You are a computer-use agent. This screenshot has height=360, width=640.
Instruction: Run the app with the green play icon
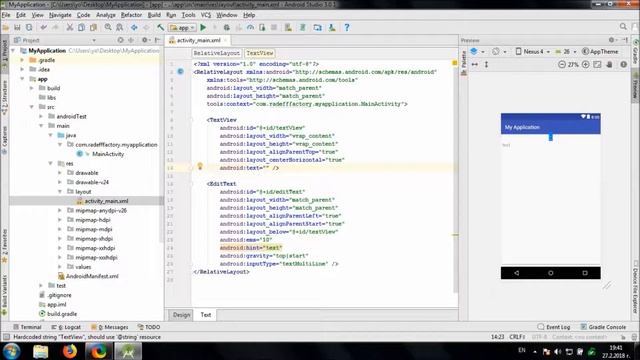[203, 28]
